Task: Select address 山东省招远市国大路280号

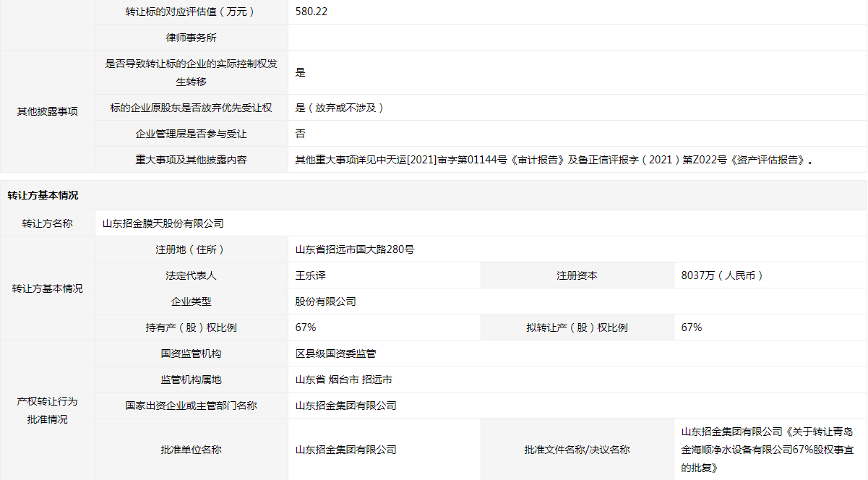Action: click(355, 249)
